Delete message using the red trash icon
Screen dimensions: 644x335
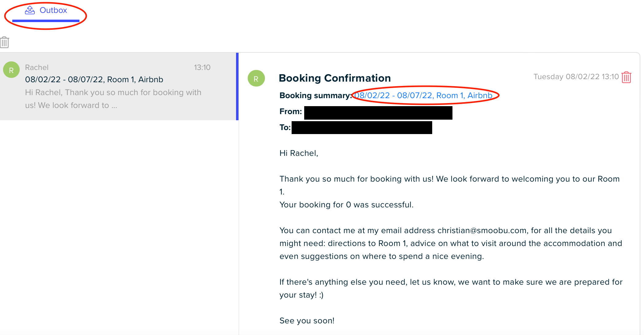[x=626, y=77]
